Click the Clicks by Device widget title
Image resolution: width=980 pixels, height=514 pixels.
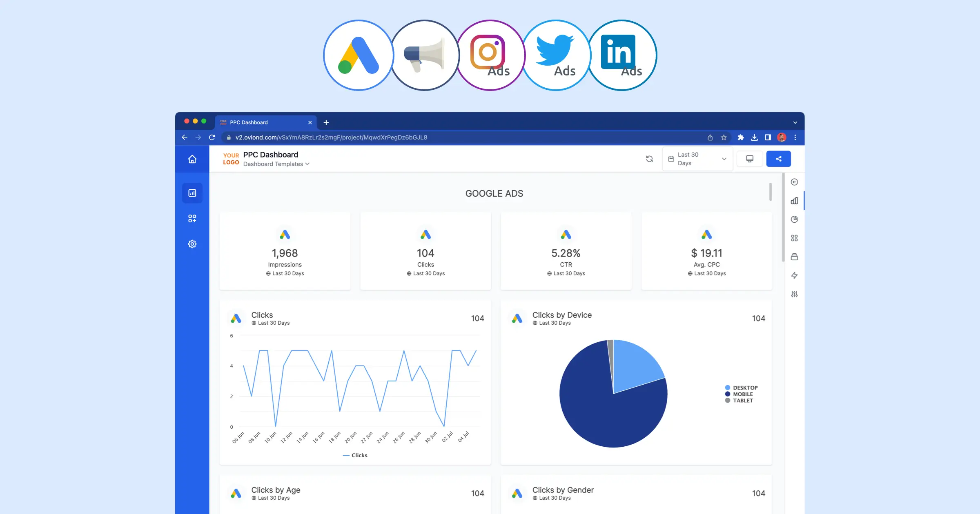(562, 315)
